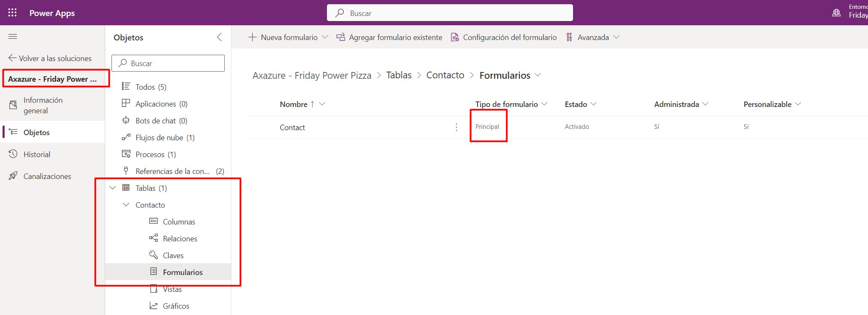The width and height of the screenshot is (868, 315).
Task: Click the environment globe icon in header
Action: (x=836, y=13)
